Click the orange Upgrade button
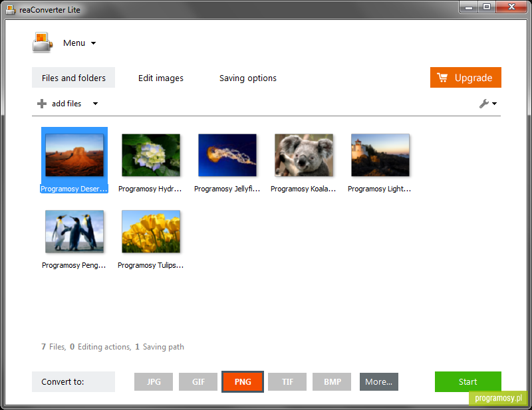 click(465, 77)
